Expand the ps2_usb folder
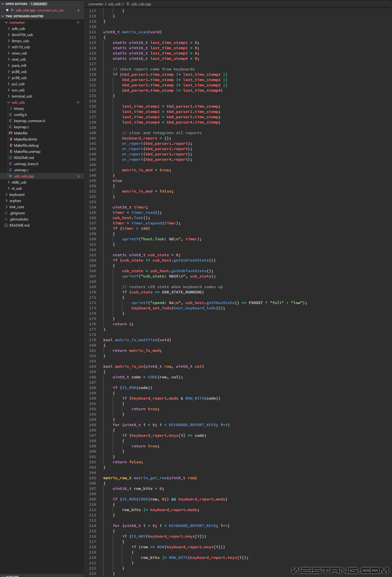Viewport: 392px width, 577px height. tap(9, 84)
